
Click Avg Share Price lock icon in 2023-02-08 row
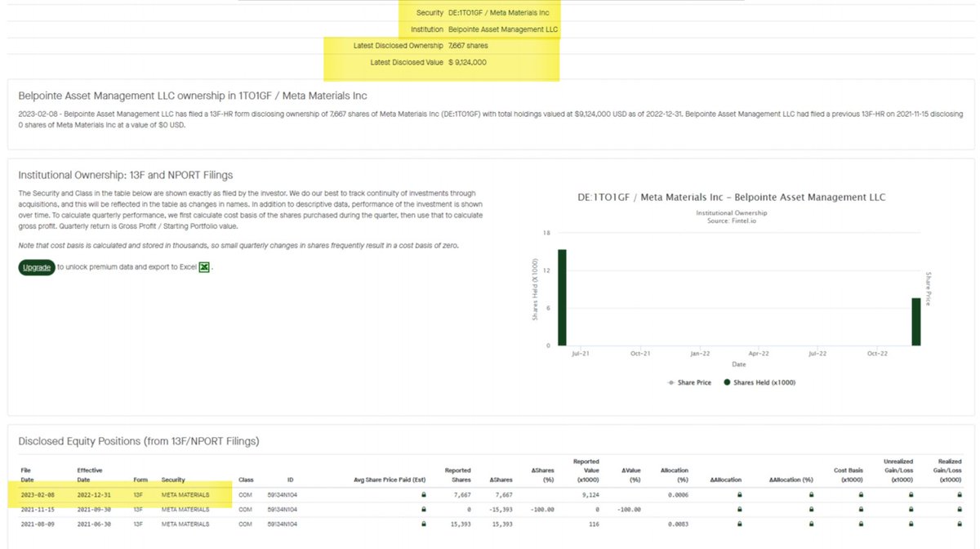point(423,495)
